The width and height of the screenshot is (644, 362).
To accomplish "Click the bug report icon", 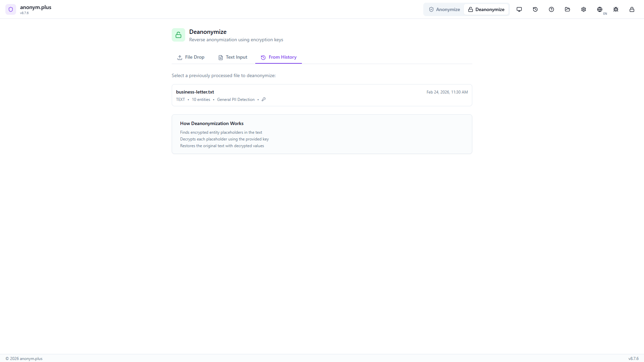I will 616,9.
